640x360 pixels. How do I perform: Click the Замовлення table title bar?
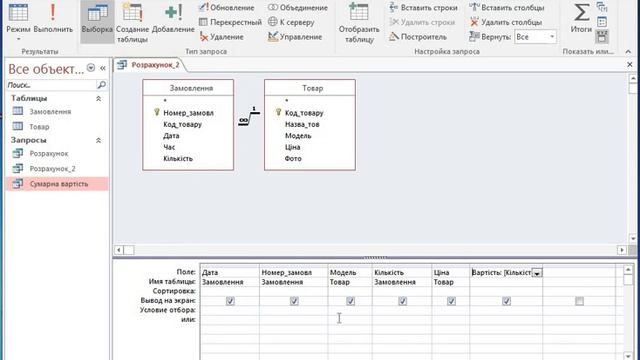pyautogui.click(x=188, y=88)
